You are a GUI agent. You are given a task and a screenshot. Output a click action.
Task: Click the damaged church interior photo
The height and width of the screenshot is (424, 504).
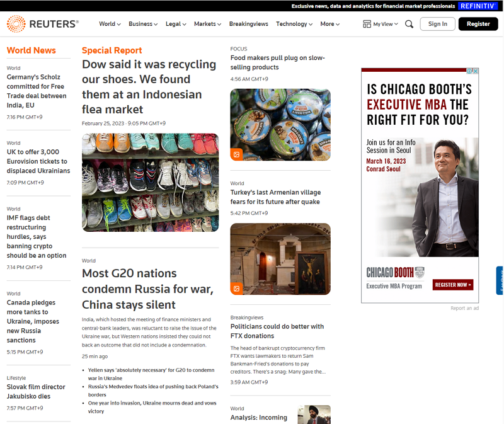tap(280, 259)
